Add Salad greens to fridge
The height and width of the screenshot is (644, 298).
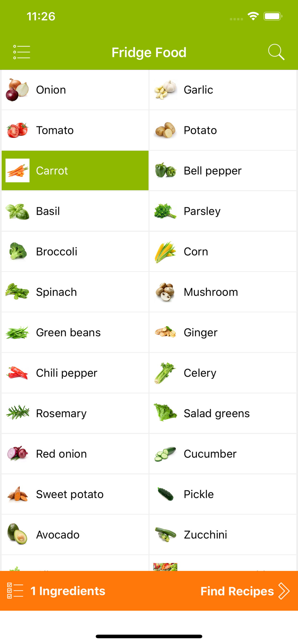pyautogui.click(x=223, y=413)
